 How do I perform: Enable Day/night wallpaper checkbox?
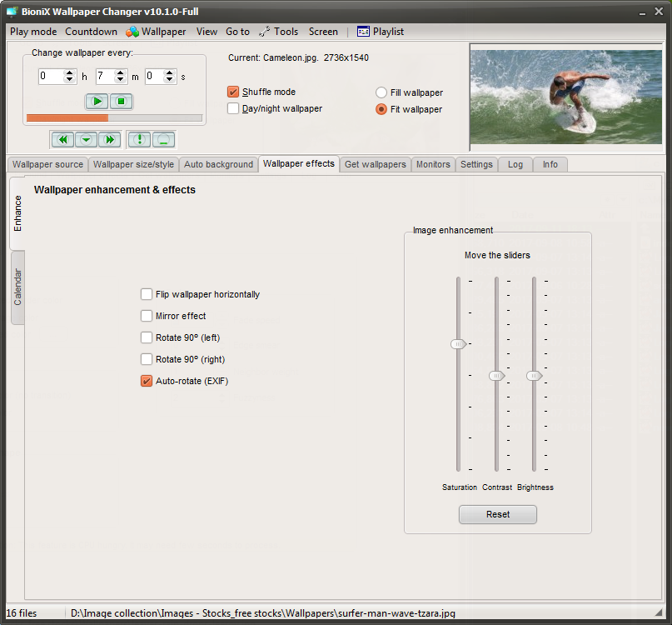(233, 108)
